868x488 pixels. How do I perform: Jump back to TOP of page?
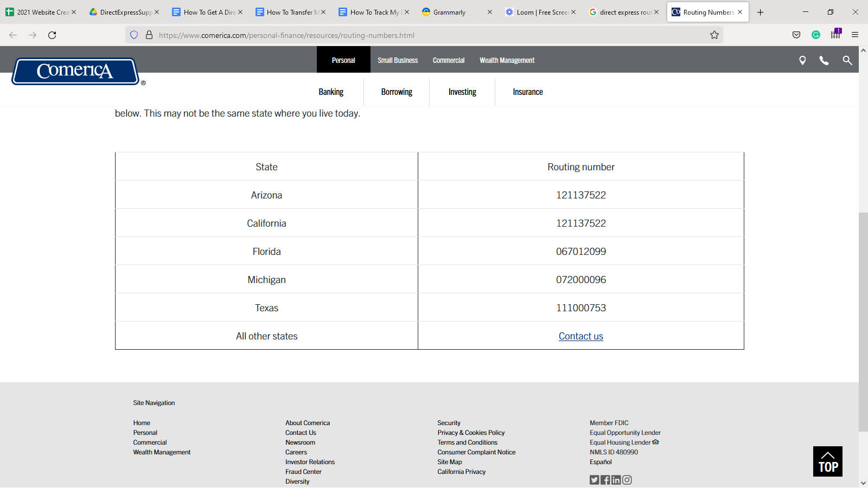pos(828,461)
